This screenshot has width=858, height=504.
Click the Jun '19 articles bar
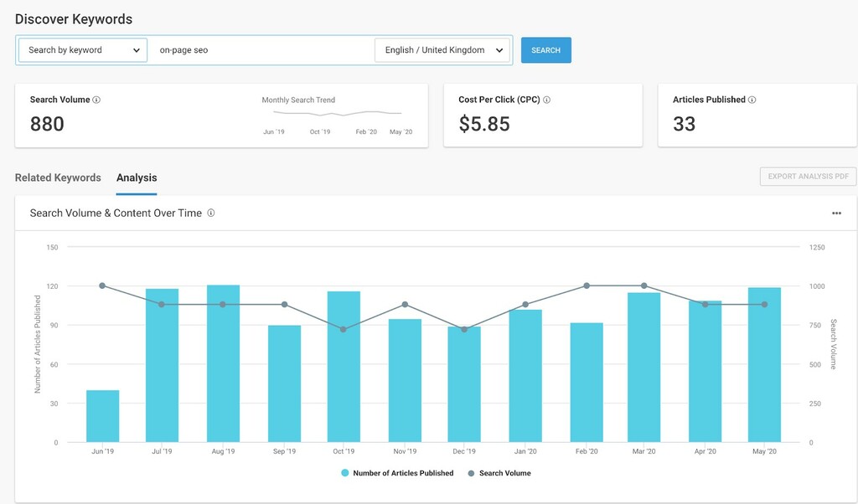pos(102,416)
